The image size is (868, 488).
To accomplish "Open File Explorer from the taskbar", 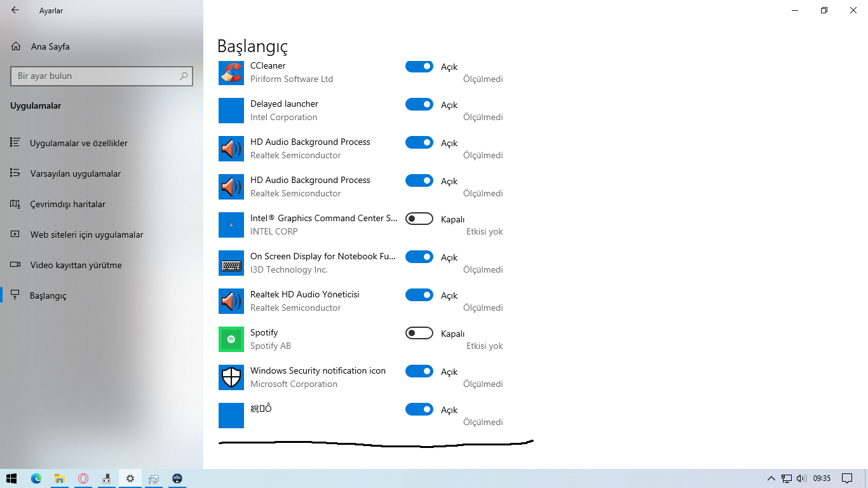I will coord(59,478).
